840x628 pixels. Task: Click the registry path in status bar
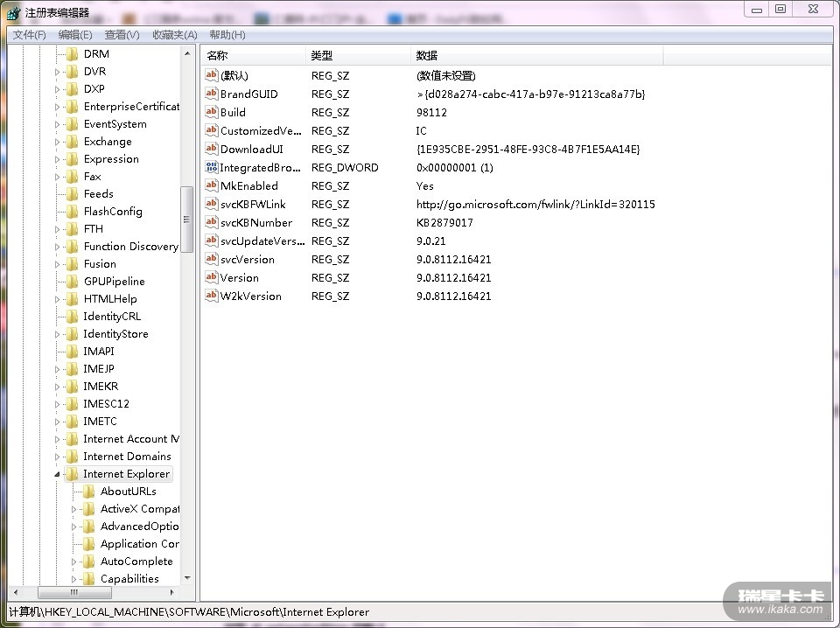[189, 612]
